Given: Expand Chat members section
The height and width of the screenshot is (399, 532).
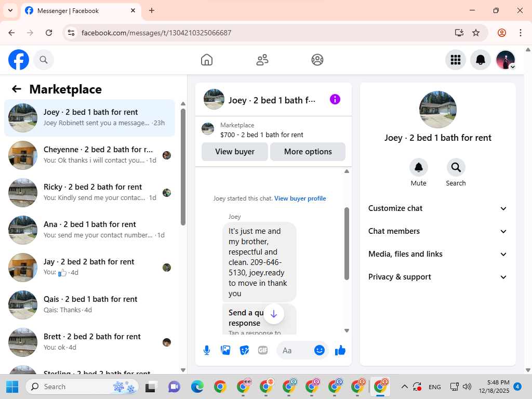Looking at the screenshot, I should [x=437, y=231].
